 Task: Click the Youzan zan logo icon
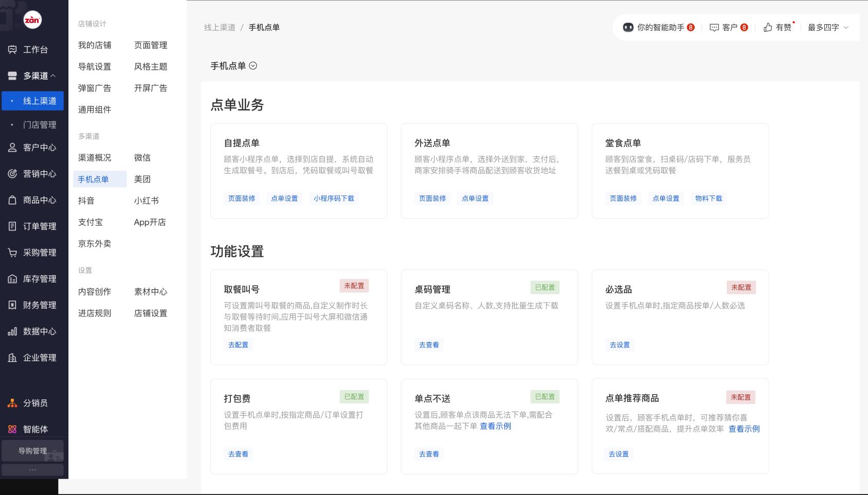(32, 20)
